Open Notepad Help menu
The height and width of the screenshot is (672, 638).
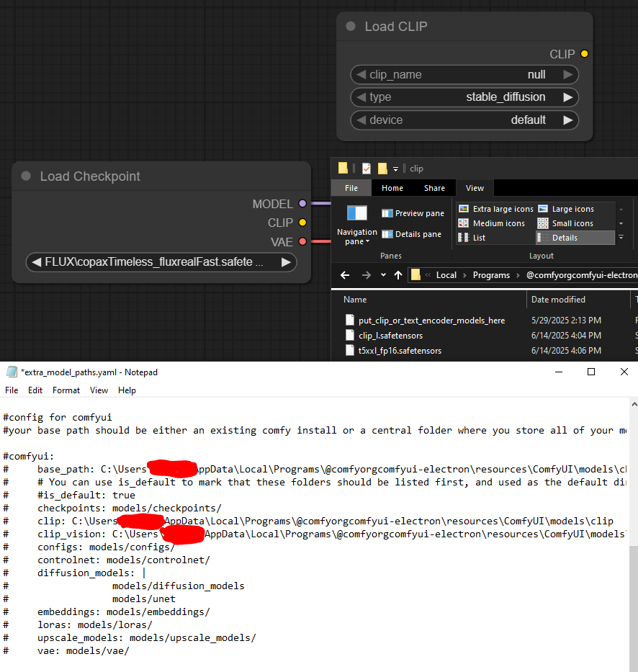[x=127, y=390]
